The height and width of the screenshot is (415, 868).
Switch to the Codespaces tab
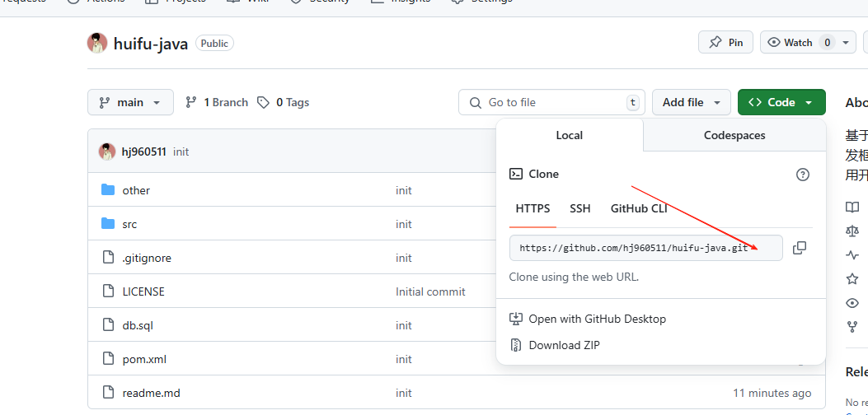pos(734,135)
